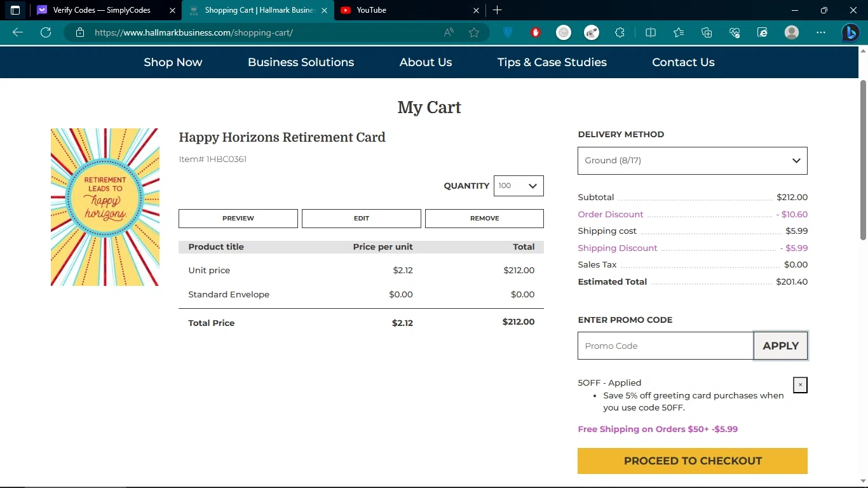The width and height of the screenshot is (868, 488).
Task: Click the Bing Copilot icon
Action: point(850,32)
